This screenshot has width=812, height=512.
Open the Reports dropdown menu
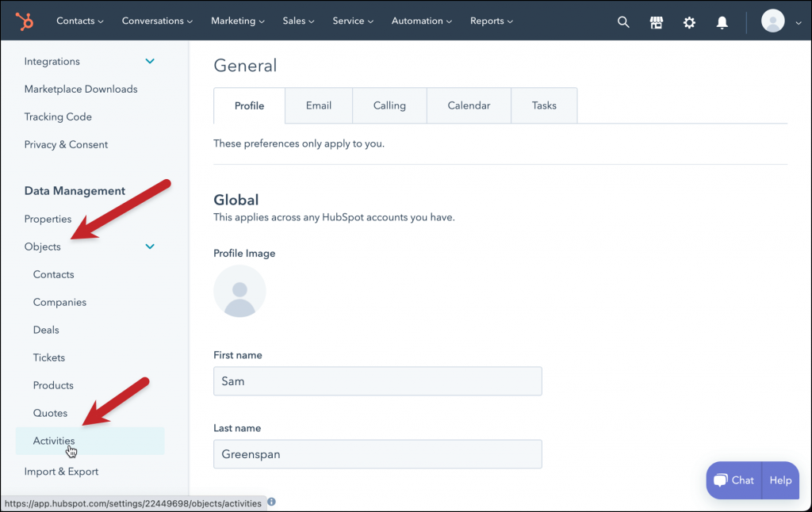coord(491,21)
